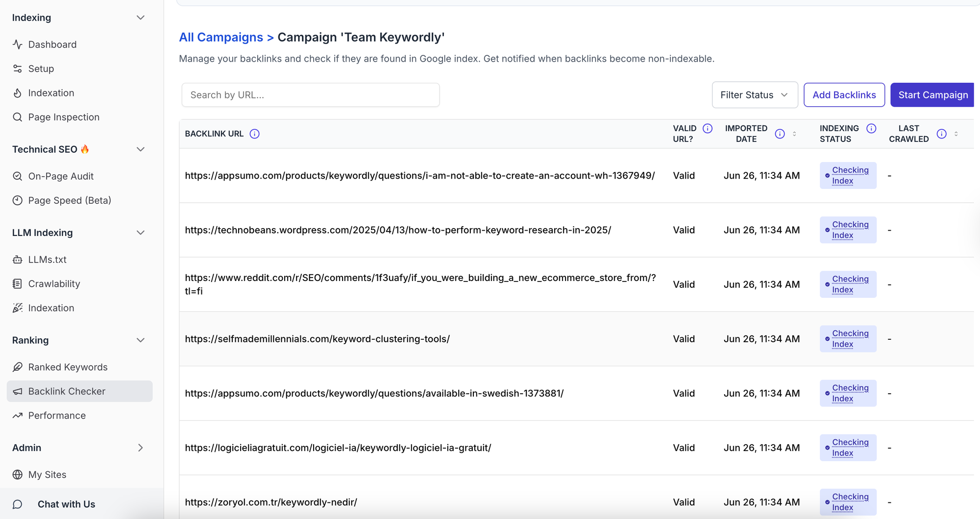Click the logicieliagratuit.com backlink URL
Viewport: 980px width, 519px height.
tap(338, 448)
